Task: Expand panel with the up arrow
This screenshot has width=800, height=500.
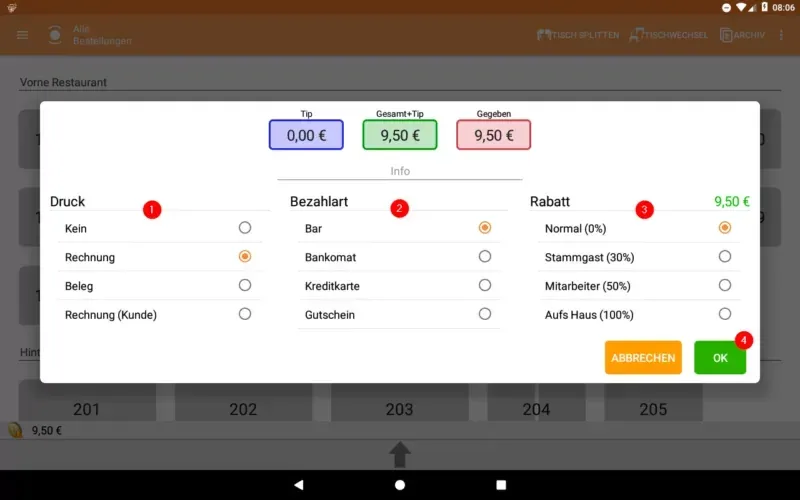Action: pyautogui.click(x=400, y=454)
